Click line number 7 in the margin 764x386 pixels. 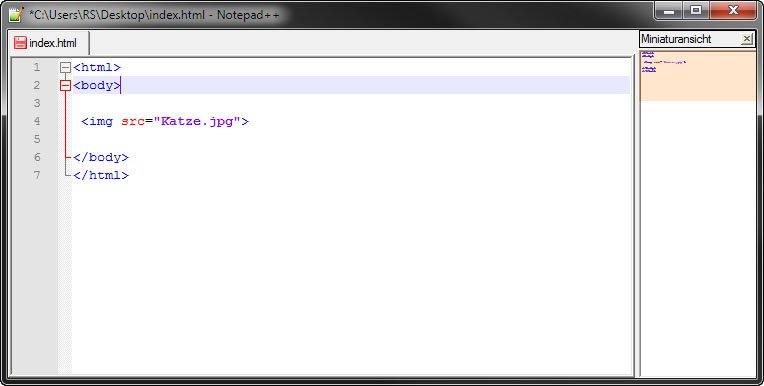[x=37, y=175]
